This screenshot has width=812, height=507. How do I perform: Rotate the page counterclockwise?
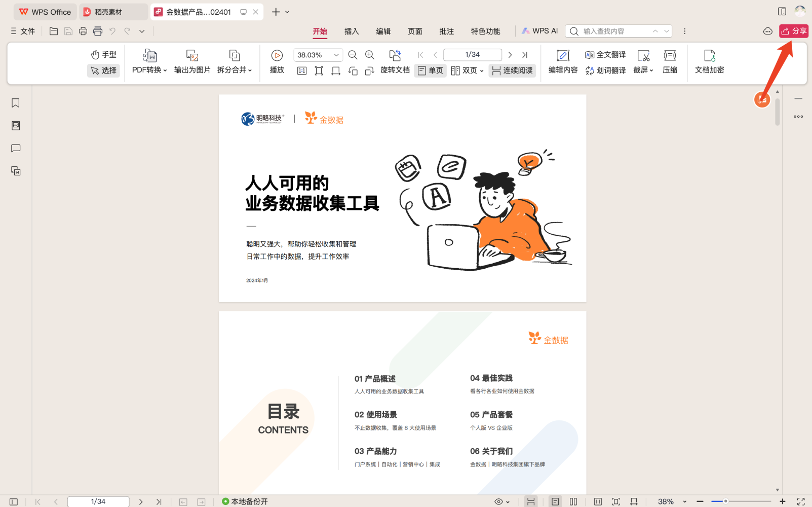353,71
